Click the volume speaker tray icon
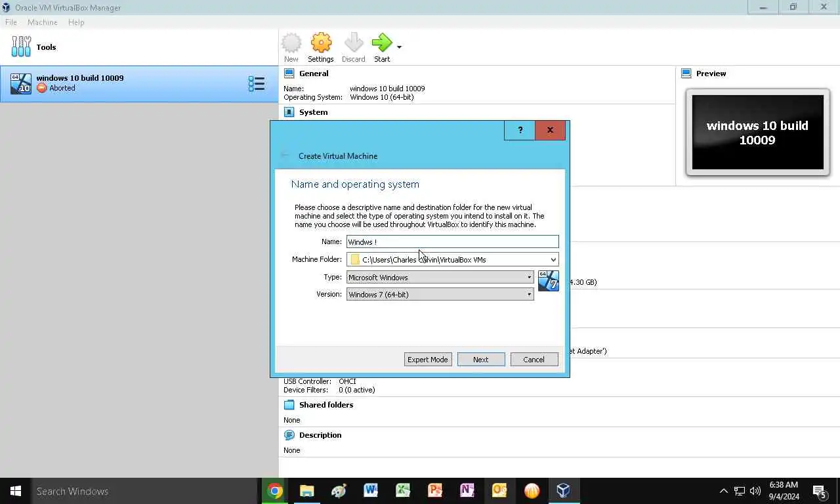Screen dimensions: 840x504 point(755,491)
